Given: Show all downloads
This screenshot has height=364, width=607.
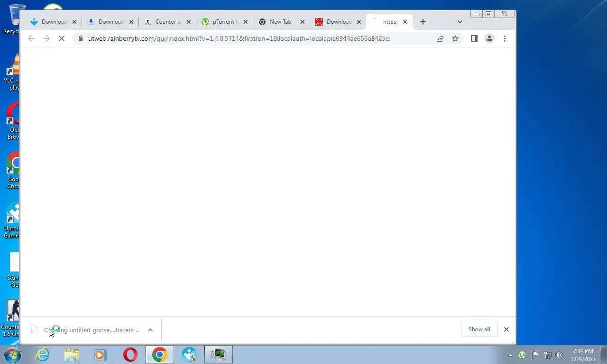Looking at the screenshot, I should point(479,329).
